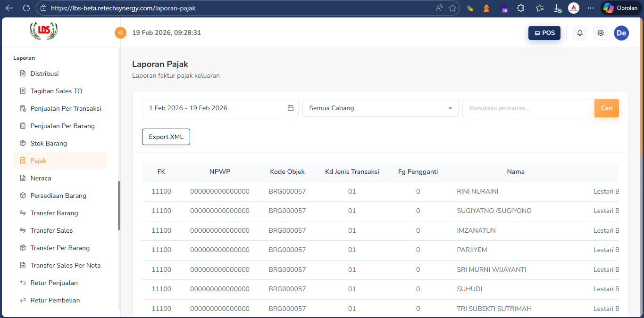Click the Stok Barang box icon
This screenshot has width=644, height=318.
point(23,143)
